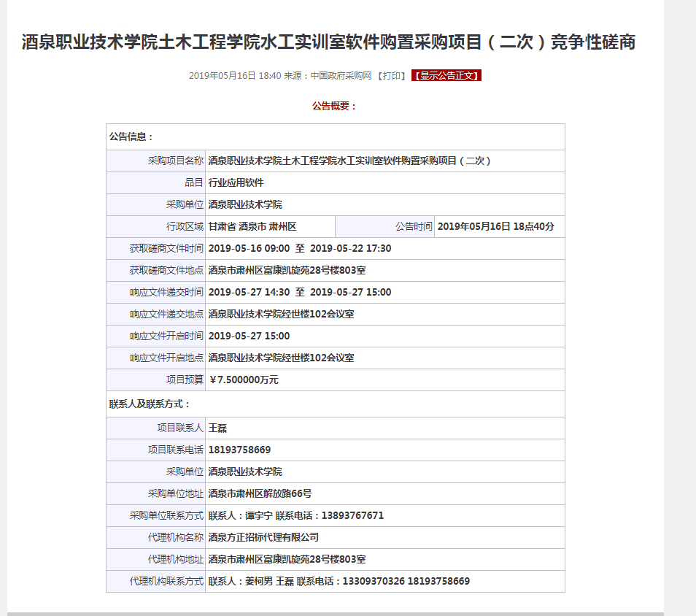Click the 响应文件递交时间 date range value
696x616 pixels.
pyautogui.click(x=300, y=293)
